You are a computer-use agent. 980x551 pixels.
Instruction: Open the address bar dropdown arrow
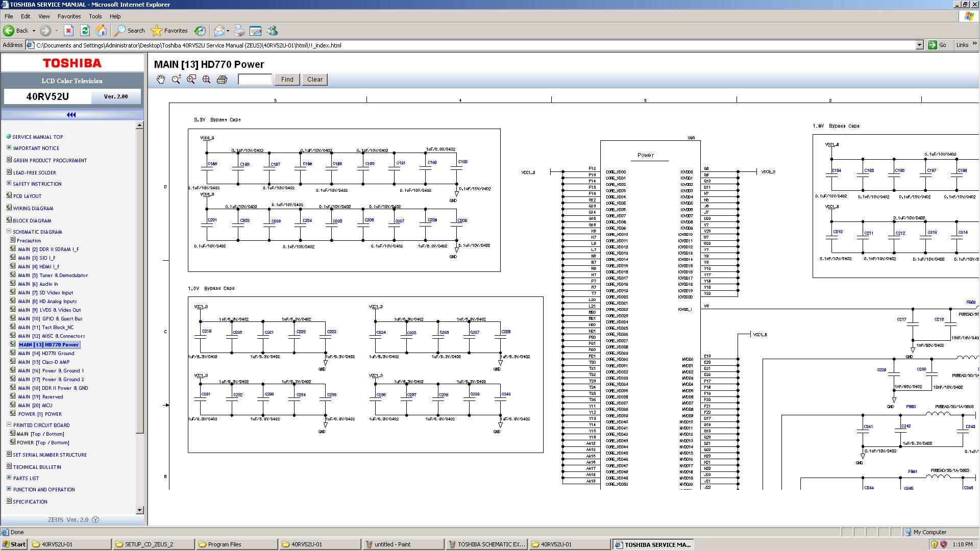[x=919, y=45]
